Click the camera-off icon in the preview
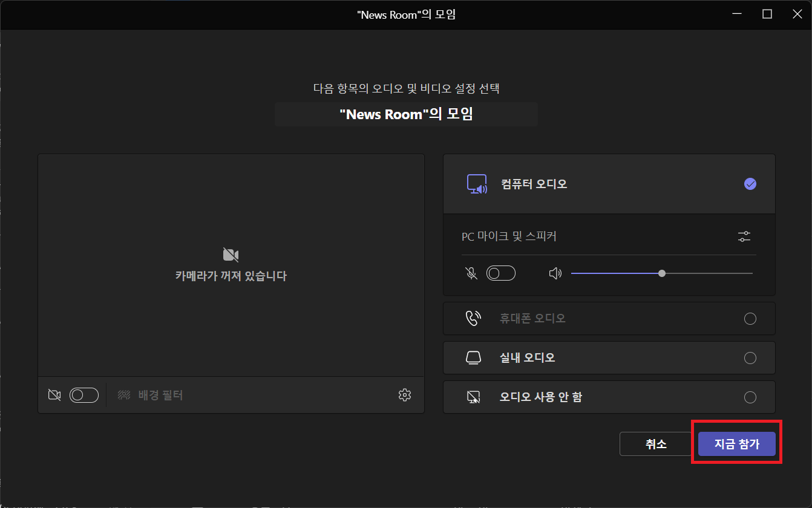This screenshot has height=508, width=812. pyautogui.click(x=231, y=255)
